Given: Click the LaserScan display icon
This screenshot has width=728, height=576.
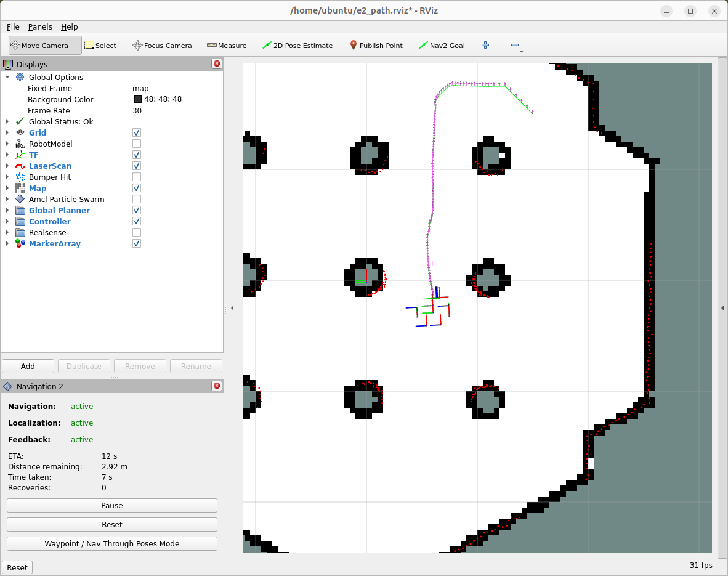Looking at the screenshot, I should click(20, 166).
